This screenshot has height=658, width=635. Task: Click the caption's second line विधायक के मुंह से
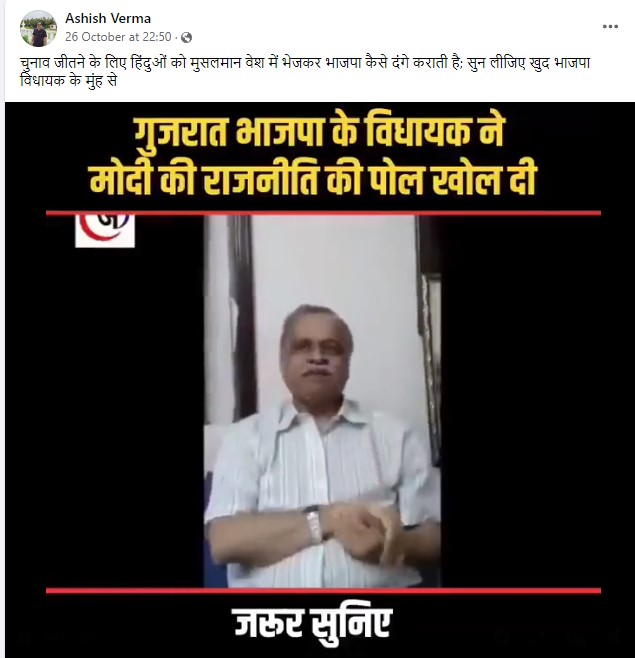pyautogui.click(x=68, y=80)
